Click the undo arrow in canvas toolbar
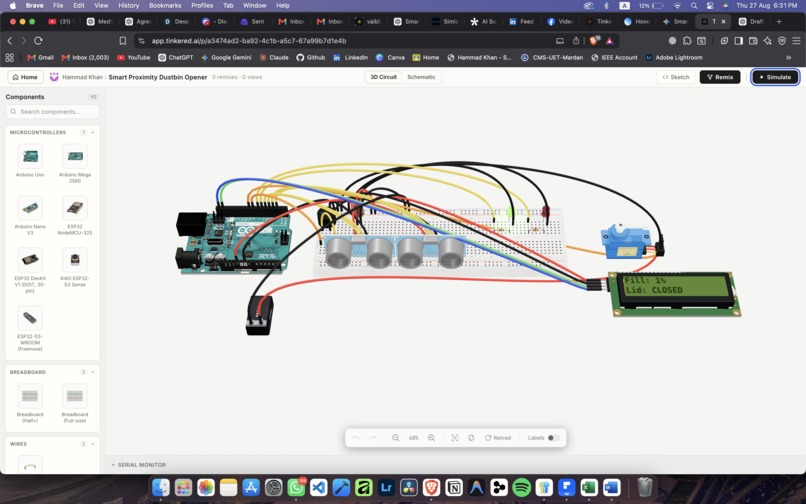 [x=356, y=438]
